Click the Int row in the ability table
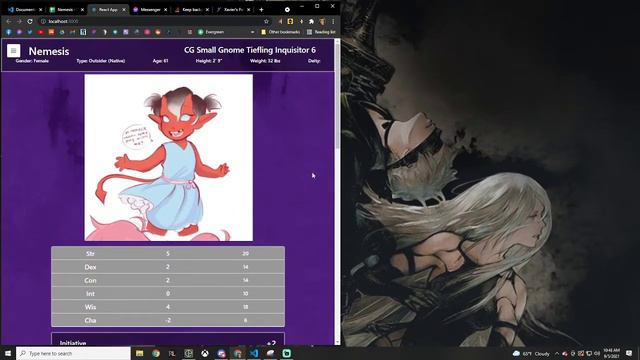Viewport: 640px width, 360px height. pyautogui.click(x=168, y=293)
